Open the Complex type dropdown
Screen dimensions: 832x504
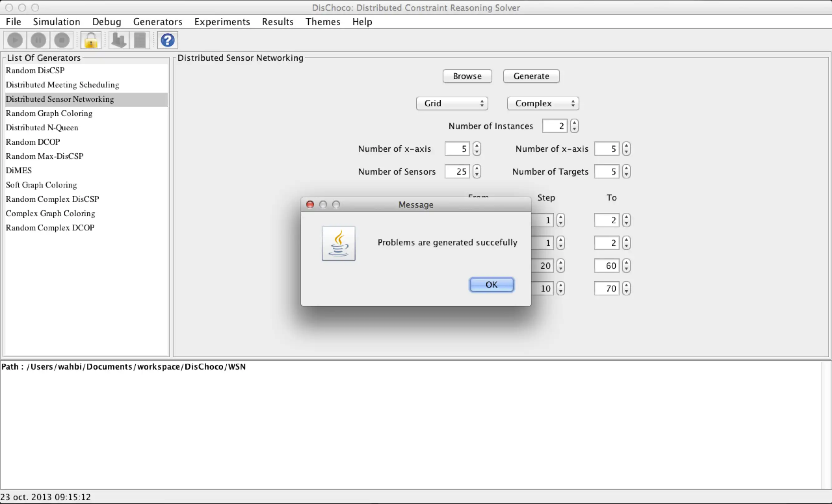pos(543,103)
